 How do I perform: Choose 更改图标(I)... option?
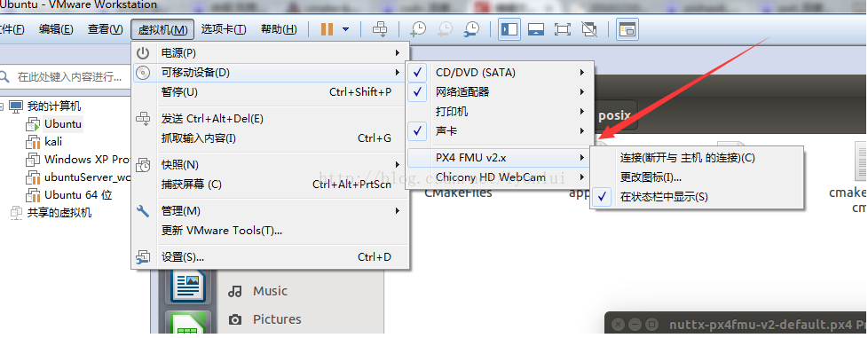pyautogui.click(x=697, y=177)
